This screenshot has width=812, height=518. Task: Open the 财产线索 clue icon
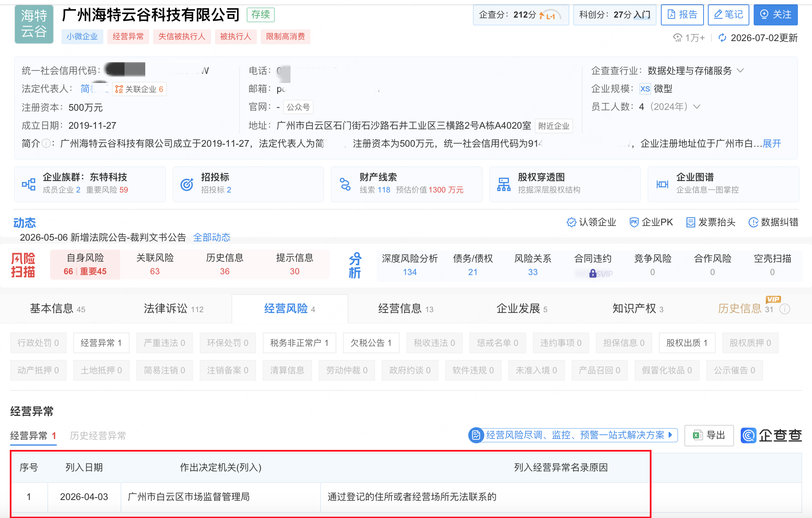tap(345, 184)
